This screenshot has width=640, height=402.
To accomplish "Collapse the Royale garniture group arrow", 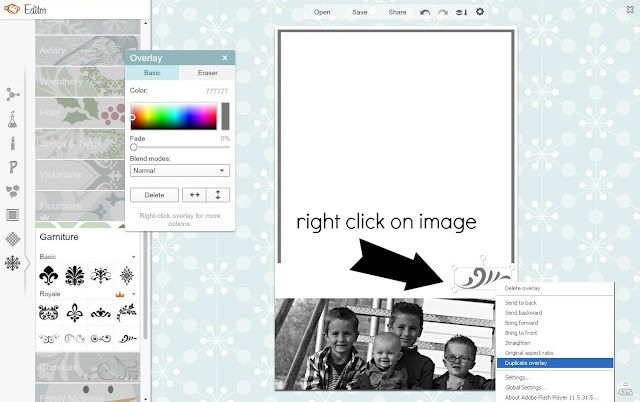I will [133, 294].
